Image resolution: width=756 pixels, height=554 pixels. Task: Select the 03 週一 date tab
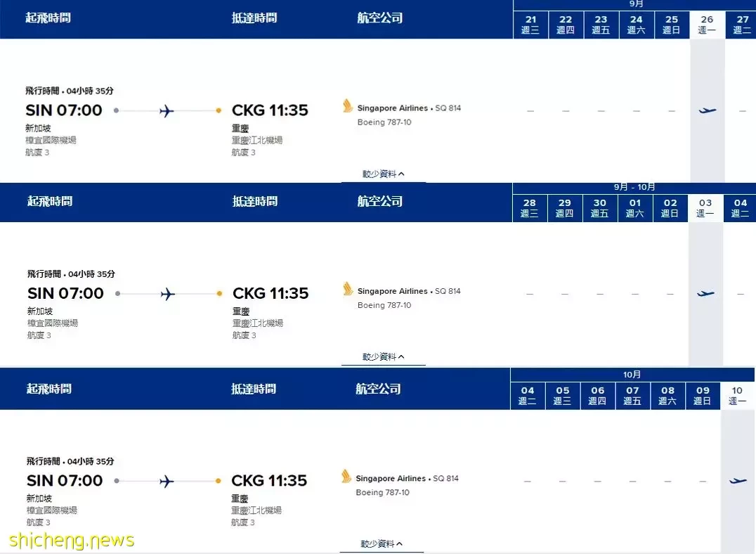705,208
